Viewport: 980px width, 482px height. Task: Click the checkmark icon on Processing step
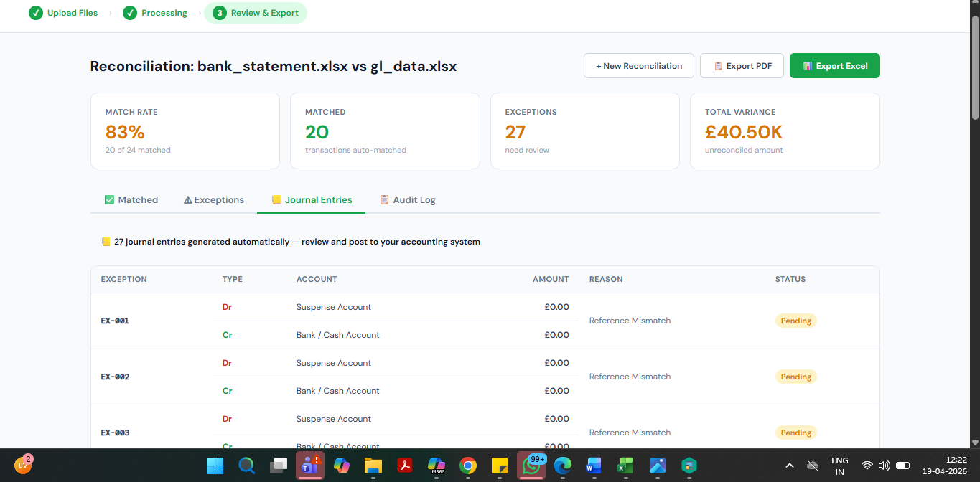pos(130,12)
